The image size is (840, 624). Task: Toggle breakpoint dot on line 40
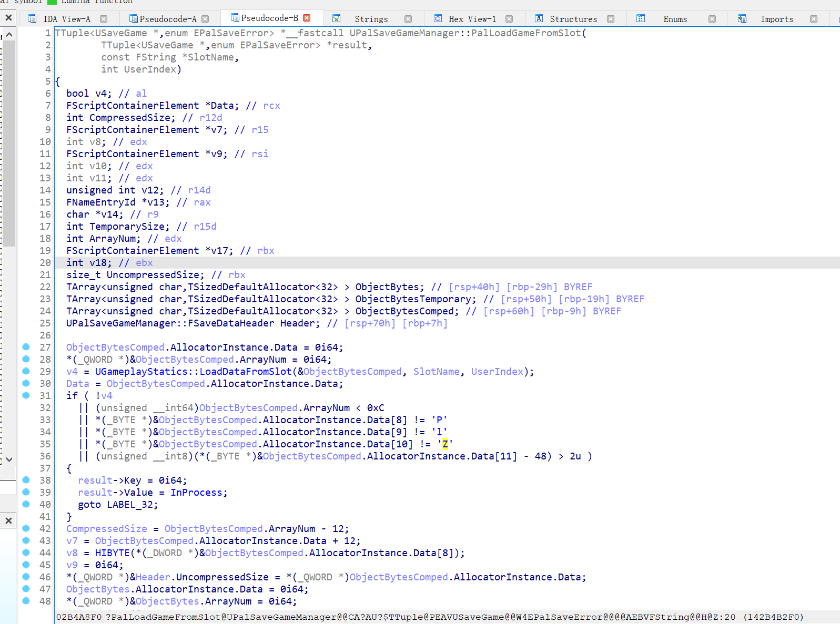[x=26, y=504]
